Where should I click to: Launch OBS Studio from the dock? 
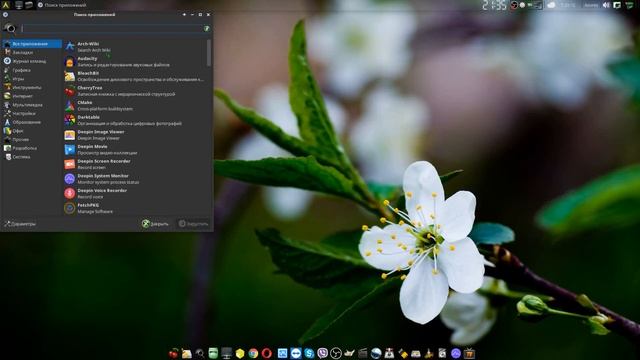click(x=336, y=353)
